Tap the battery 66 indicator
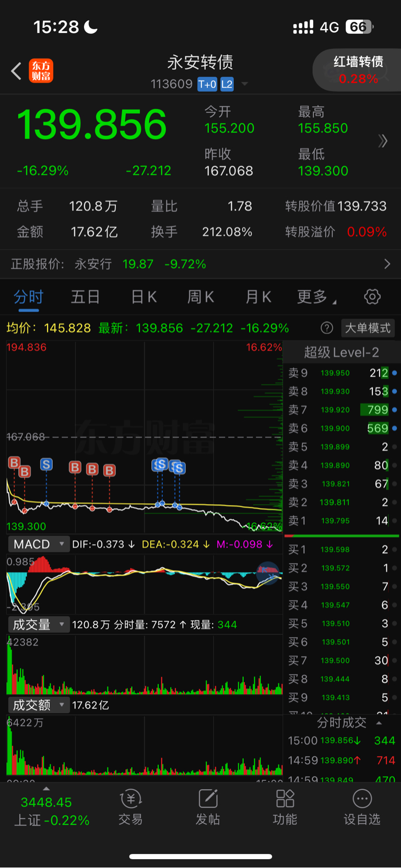The image size is (401, 868). point(360,27)
